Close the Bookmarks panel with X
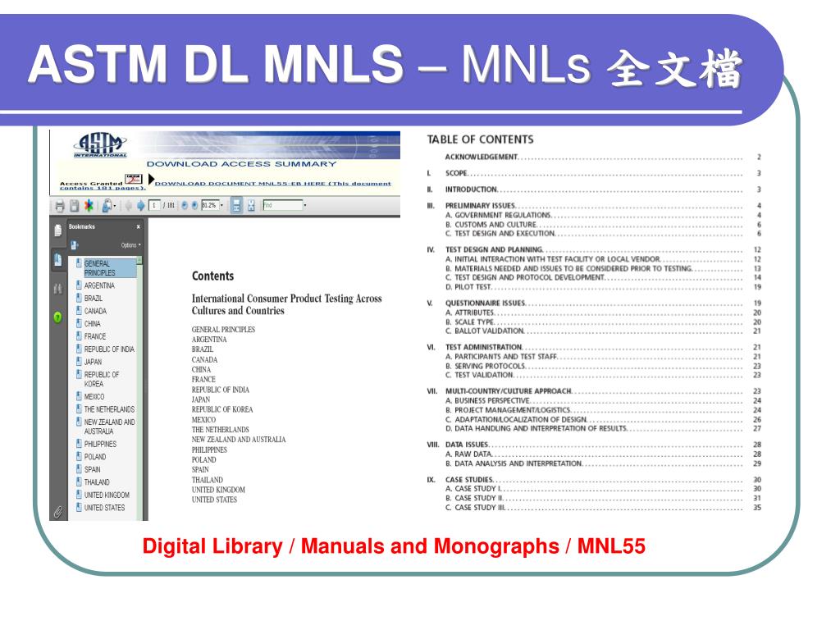 click(x=138, y=227)
